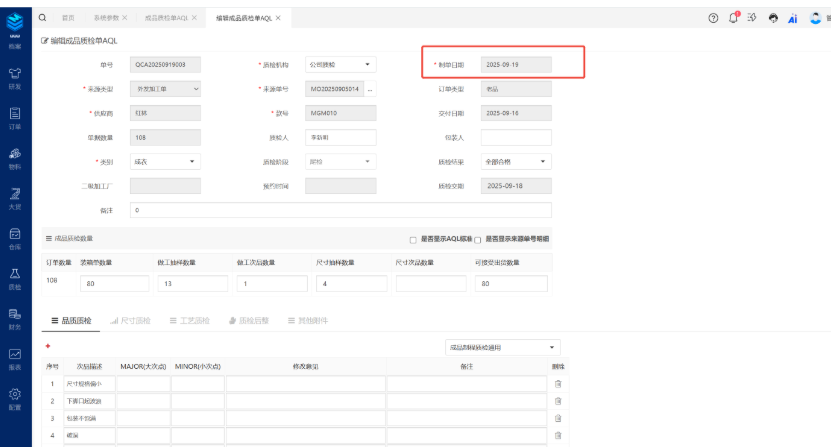Open the help question mark icon

[713, 19]
